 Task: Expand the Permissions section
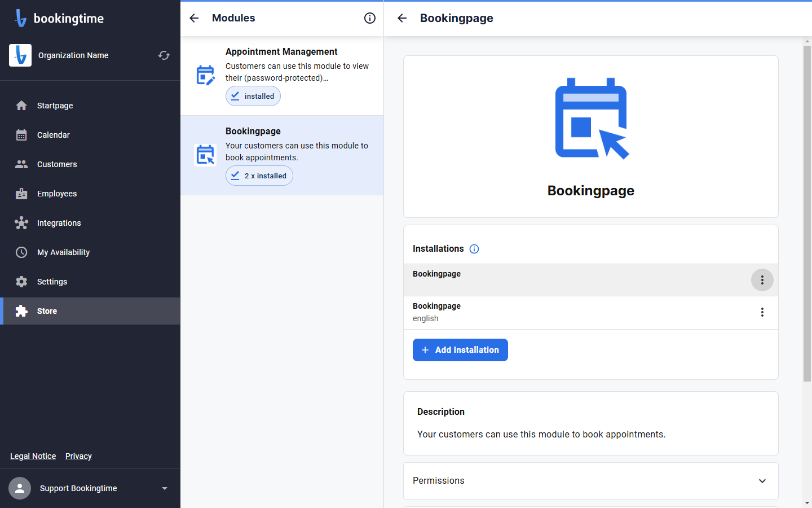591,481
